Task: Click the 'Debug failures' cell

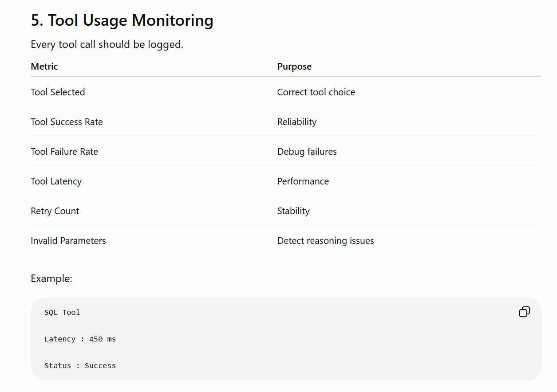Action: click(307, 152)
